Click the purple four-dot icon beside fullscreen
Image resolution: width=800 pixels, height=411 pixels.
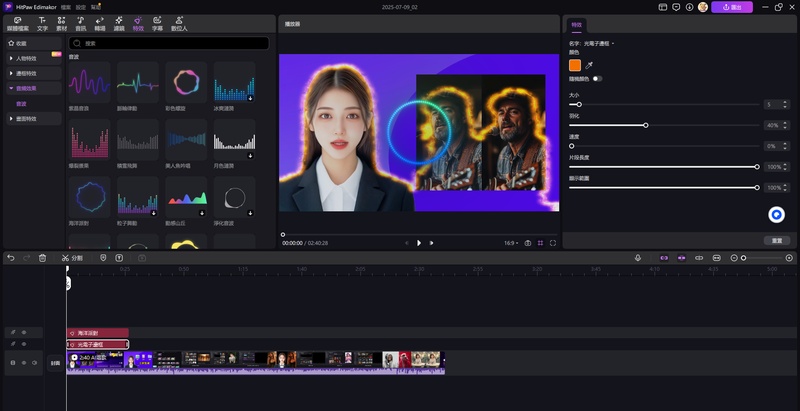(x=540, y=243)
